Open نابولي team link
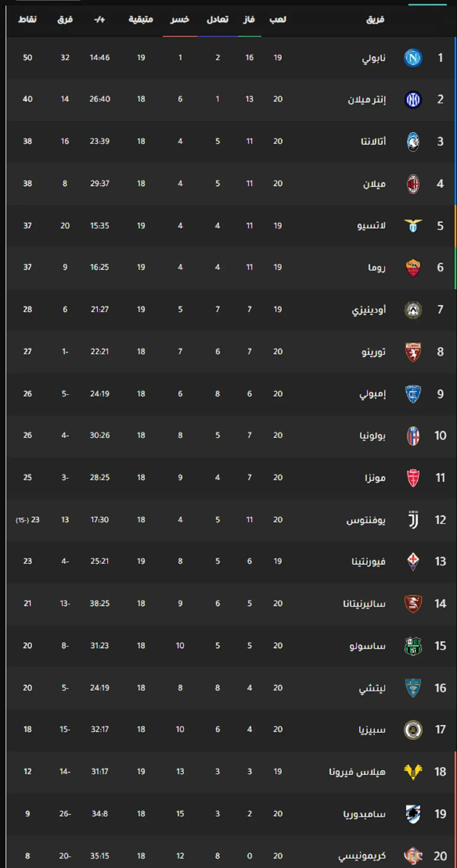 tap(374, 58)
